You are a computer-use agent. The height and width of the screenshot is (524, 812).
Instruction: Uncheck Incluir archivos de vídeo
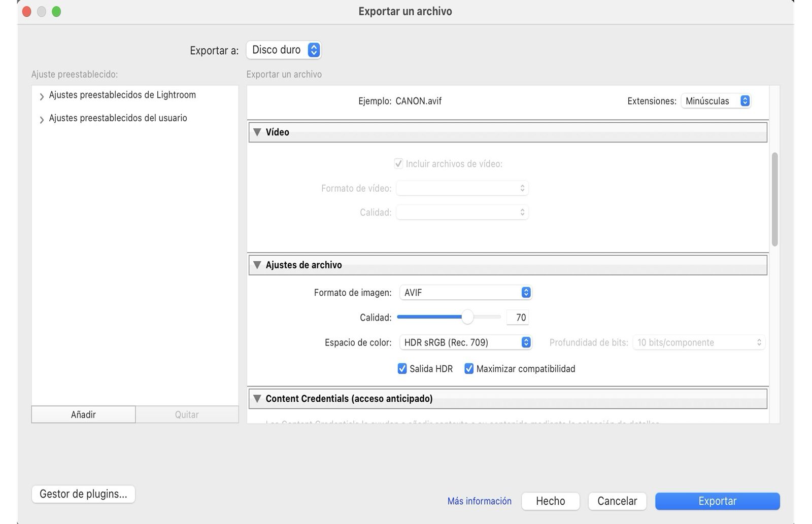399,164
